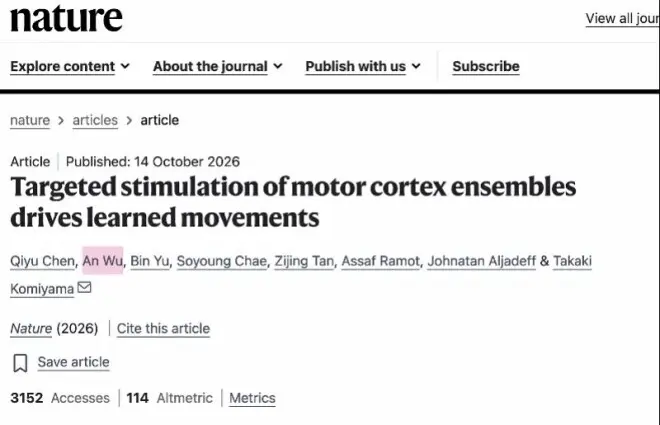Open author Assaf Ramot's details
660x425 pixels.
pyautogui.click(x=381, y=261)
